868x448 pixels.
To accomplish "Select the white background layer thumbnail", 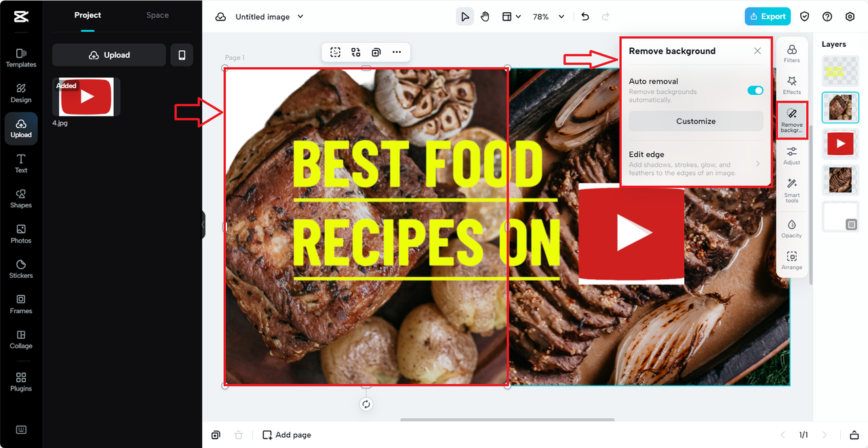I will coord(840,217).
